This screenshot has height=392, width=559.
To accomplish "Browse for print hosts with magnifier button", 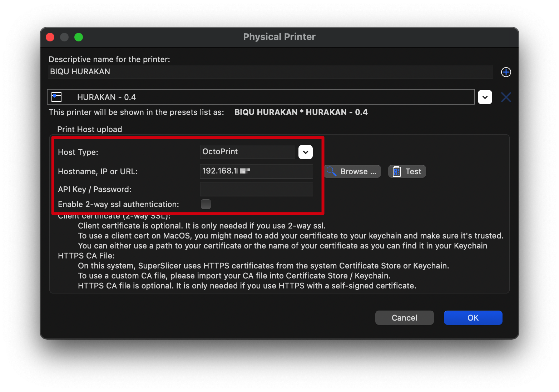I will click(352, 171).
